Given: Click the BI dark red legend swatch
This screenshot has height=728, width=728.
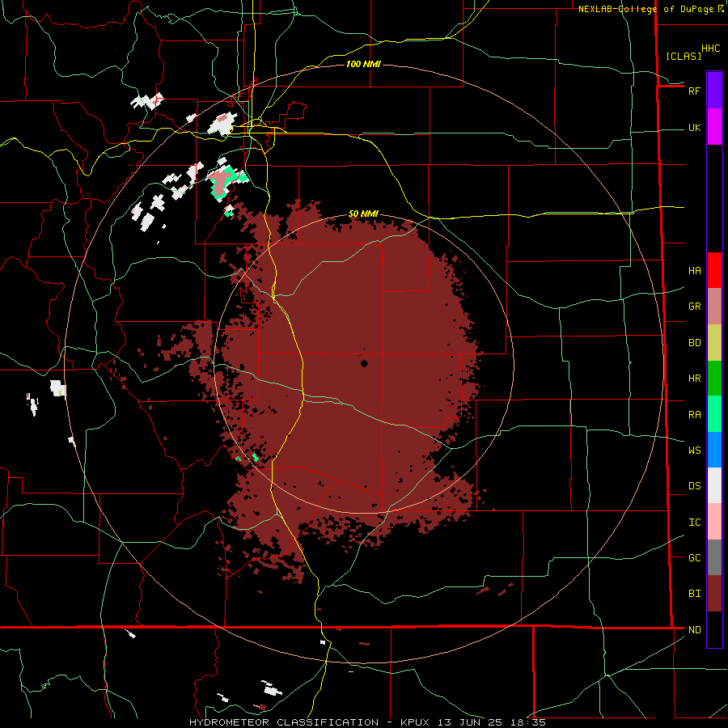Looking at the screenshot, I should click(714, 594).
